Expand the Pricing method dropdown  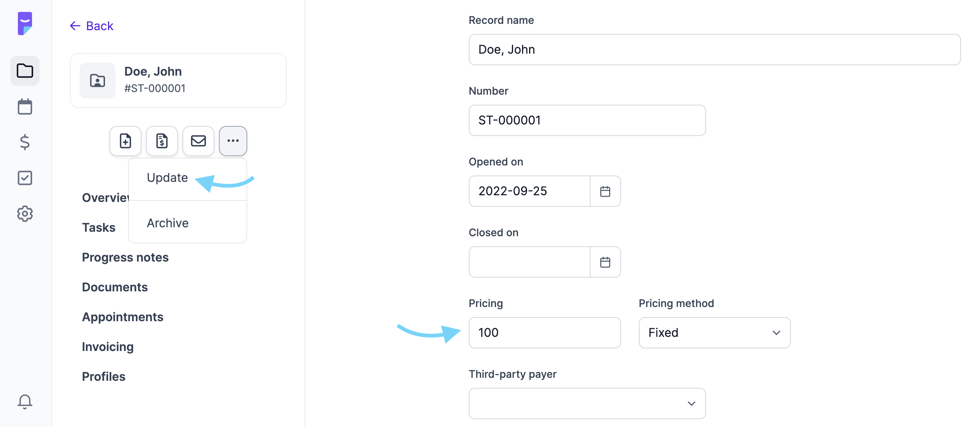tap(715, 333)
